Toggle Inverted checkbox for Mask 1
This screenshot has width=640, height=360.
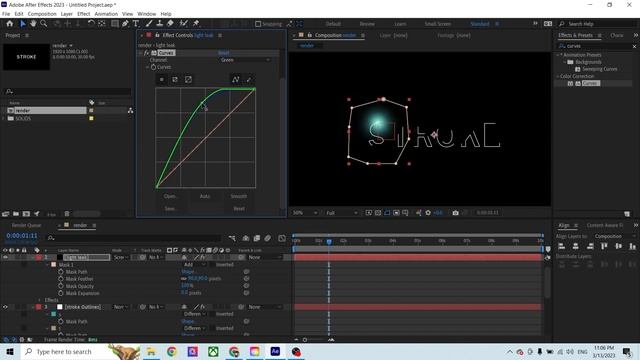[212, 264]
